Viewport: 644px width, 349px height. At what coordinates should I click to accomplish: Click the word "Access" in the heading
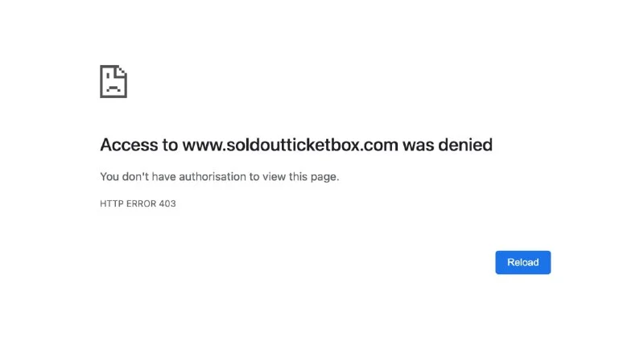pos(129,146)
